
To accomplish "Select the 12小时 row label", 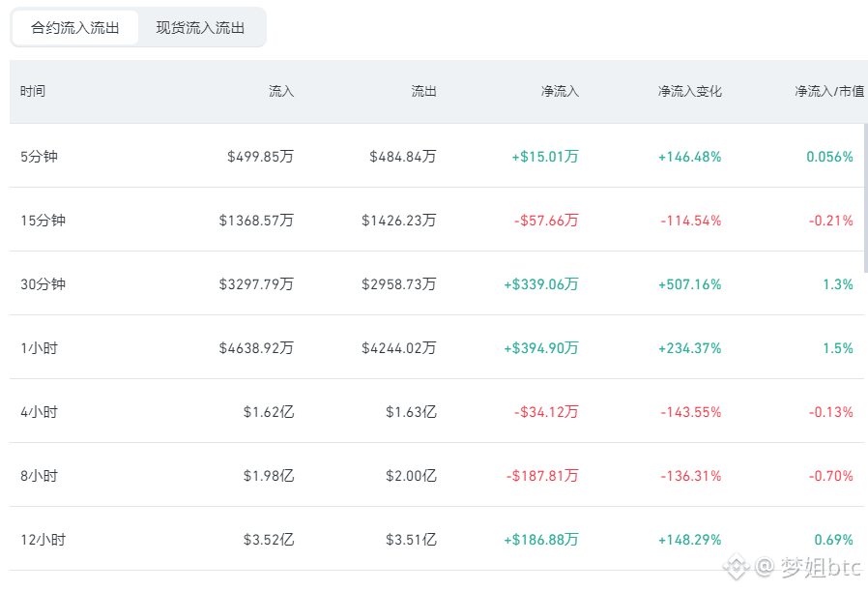I will [43, 540].
